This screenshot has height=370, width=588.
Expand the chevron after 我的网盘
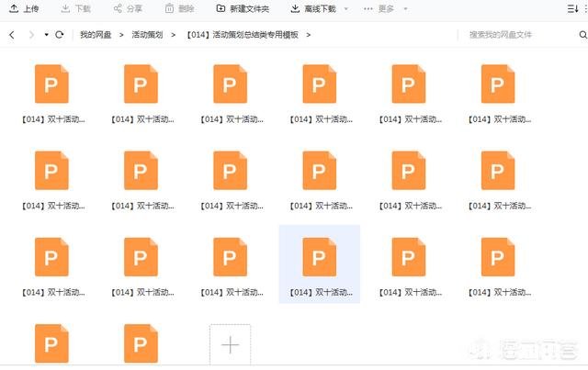tap(121, 35)
